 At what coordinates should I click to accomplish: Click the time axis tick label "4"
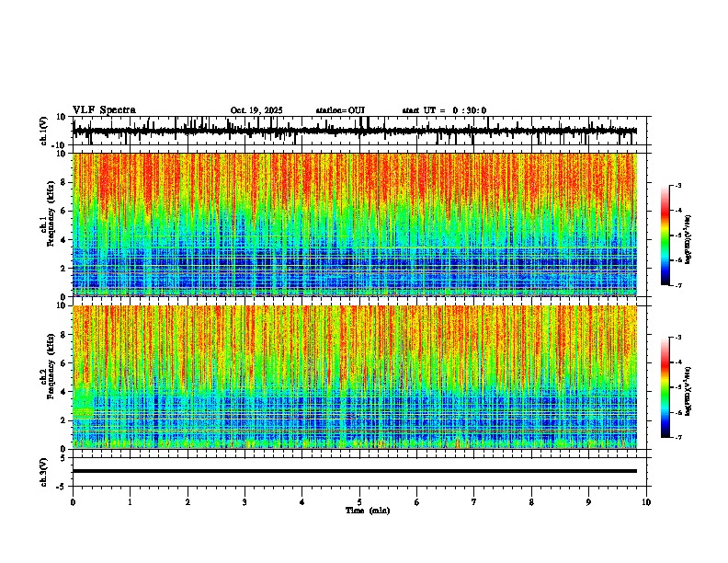coord(302,502)
